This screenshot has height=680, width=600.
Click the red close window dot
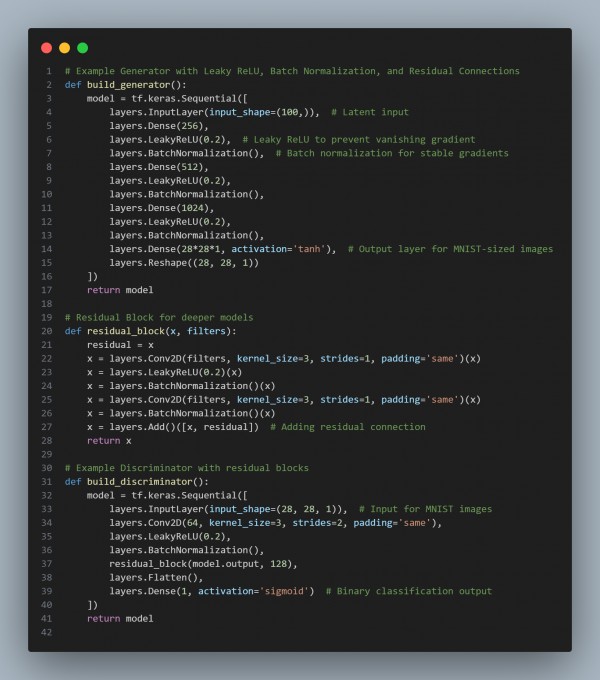[x=46, y=48]
